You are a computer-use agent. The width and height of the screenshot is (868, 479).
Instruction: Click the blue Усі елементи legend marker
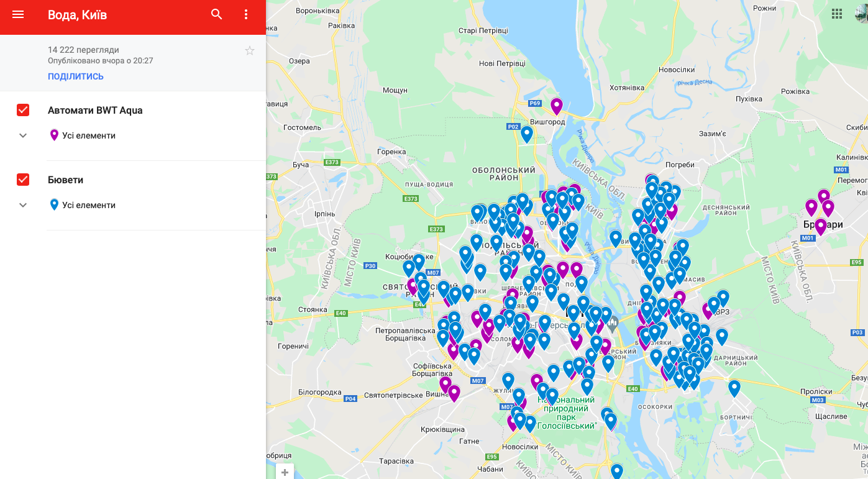pos(54,205)
